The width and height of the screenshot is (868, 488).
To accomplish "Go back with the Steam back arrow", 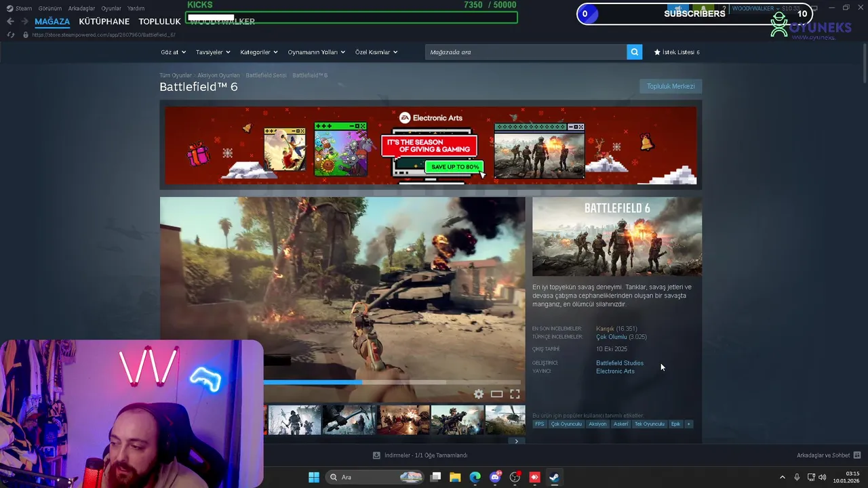I will (10, 22).
